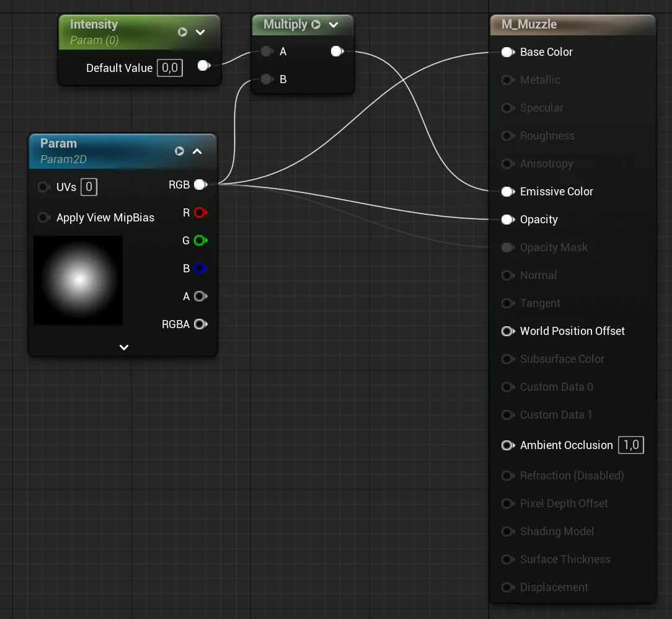Click the blue B output pin on Param node
This screenshot has height=619, width=672.
(201, 269)
